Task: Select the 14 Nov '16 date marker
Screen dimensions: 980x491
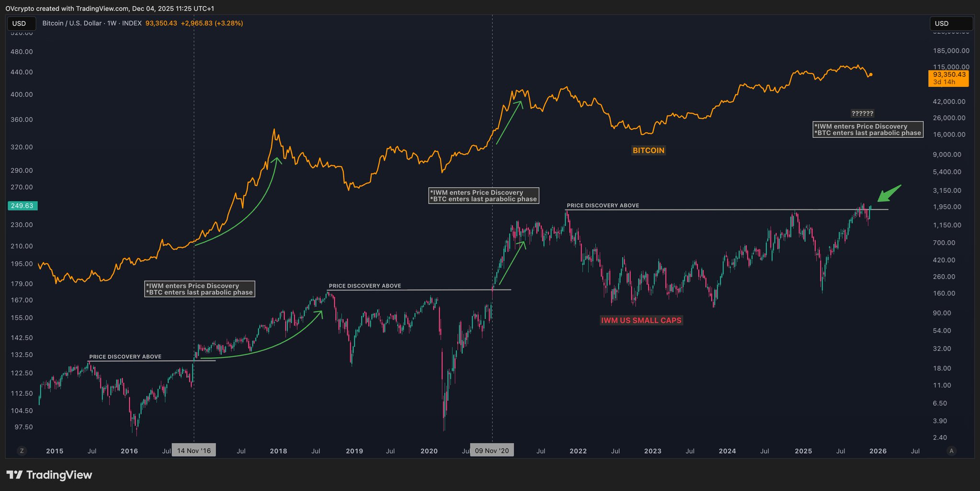Action: (194, 451)
